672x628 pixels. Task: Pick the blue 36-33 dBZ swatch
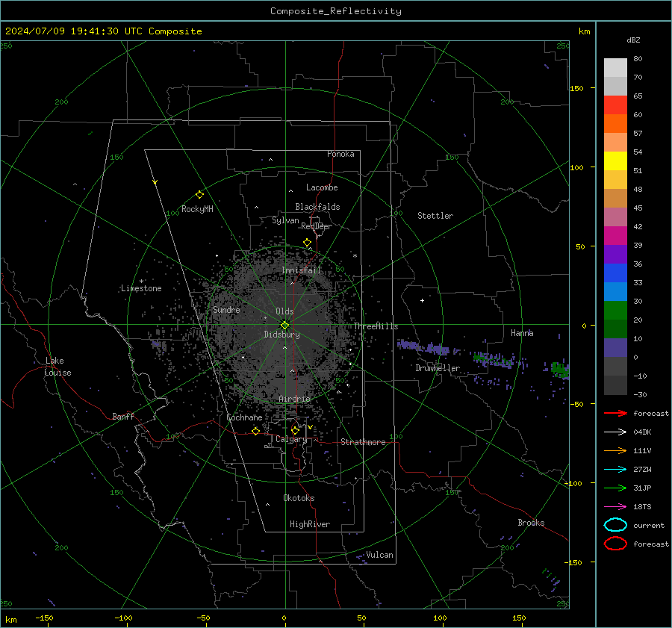(x=615, y=273)
